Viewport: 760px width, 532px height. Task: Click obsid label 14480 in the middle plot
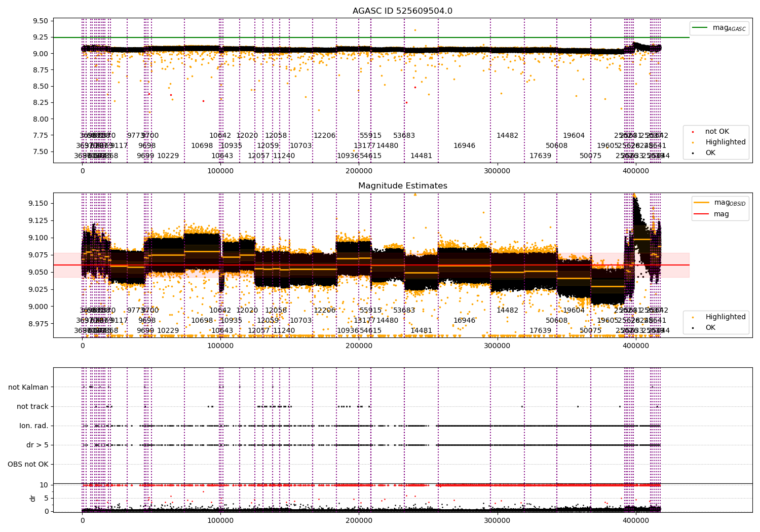pos(387,321)
